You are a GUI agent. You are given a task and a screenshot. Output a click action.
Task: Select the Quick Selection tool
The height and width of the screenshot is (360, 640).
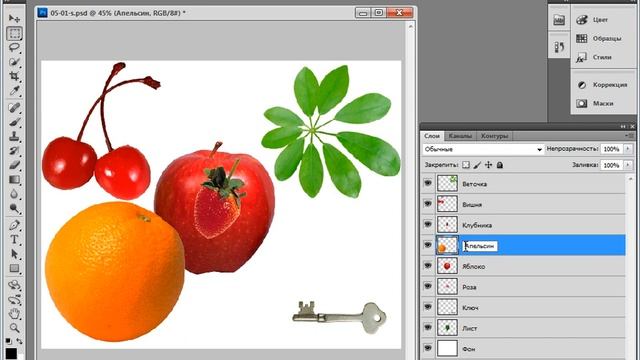tap(14, 62)
